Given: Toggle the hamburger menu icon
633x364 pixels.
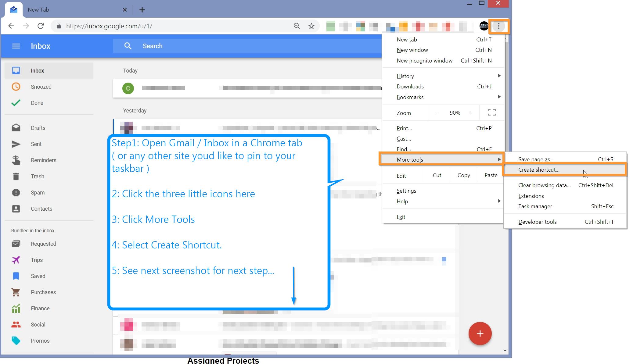Looking at the screenshot, I should coord(16,46).
